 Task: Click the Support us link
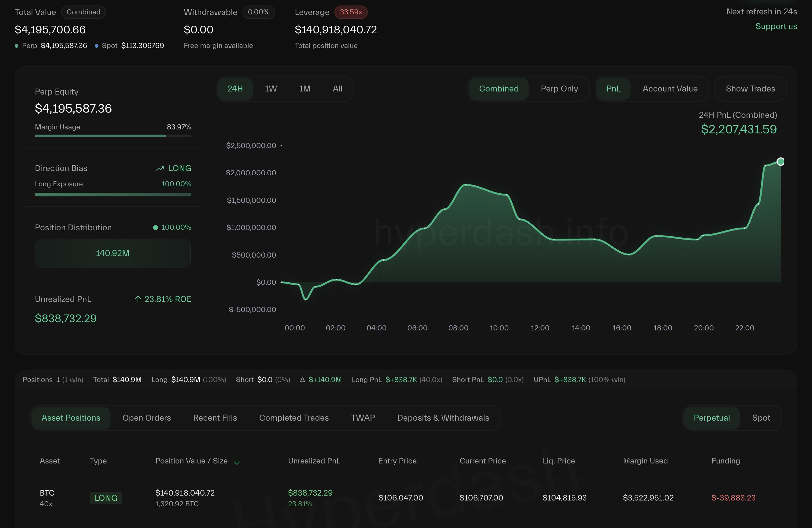pyautogui.click(x=776, y=26)
